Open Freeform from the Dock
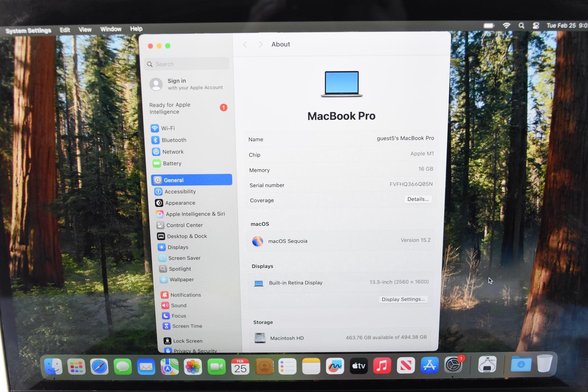 coord(335,366)
